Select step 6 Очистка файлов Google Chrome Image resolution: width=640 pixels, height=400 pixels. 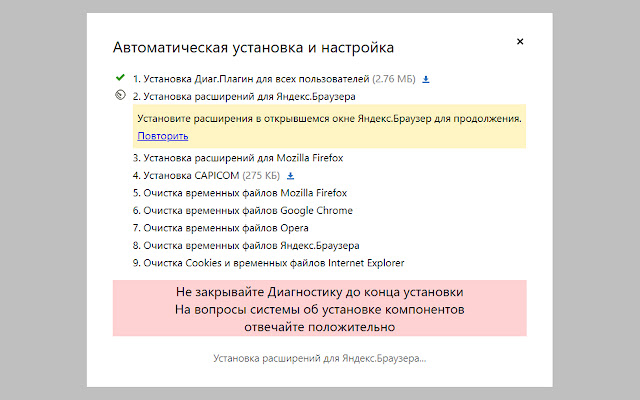pos(242,211)
